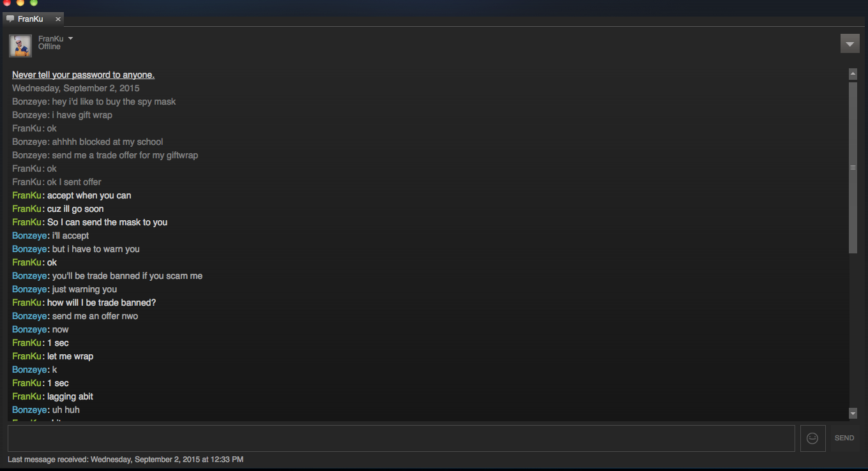This screenshot has width=868, height=471.
Task: Click the "how will I be trade banned?" message
Action: (x=102, y=303)
